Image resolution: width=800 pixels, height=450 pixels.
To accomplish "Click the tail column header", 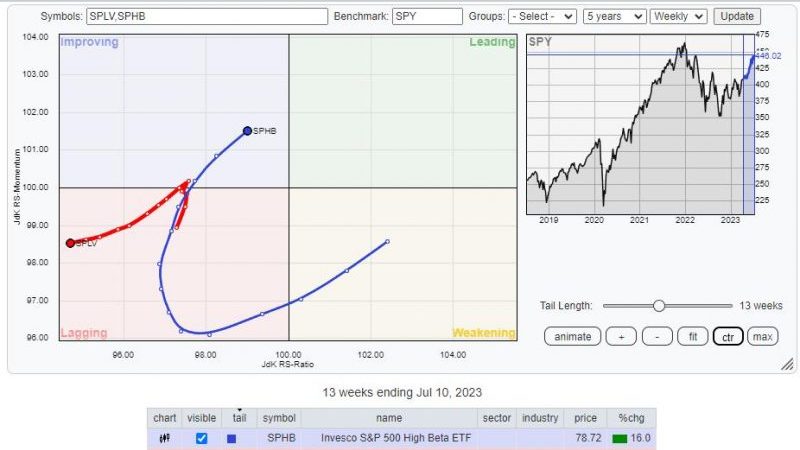I will 239,418.
